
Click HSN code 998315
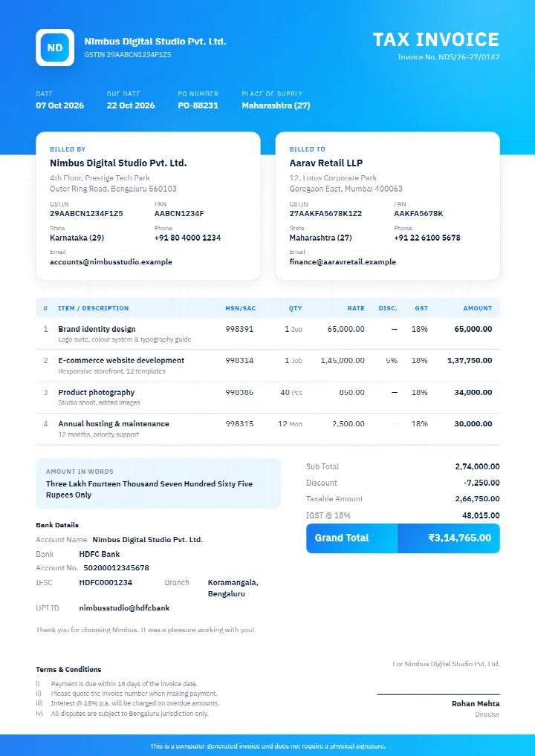coord(239,424)
